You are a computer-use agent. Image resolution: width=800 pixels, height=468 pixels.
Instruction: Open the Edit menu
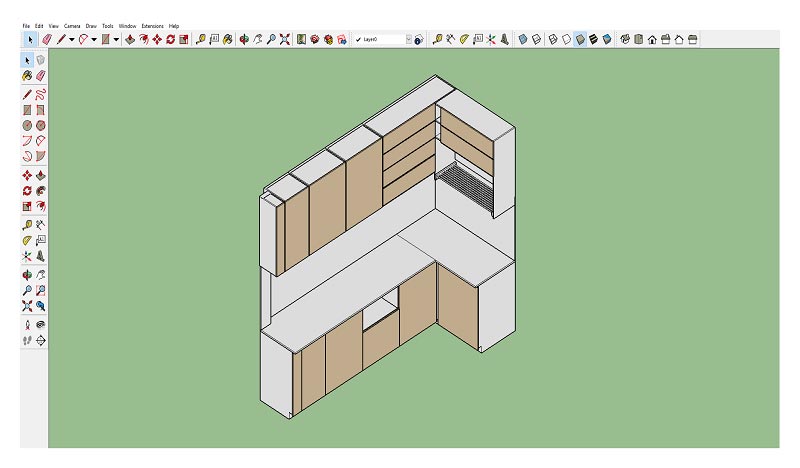tap(39, 26)
